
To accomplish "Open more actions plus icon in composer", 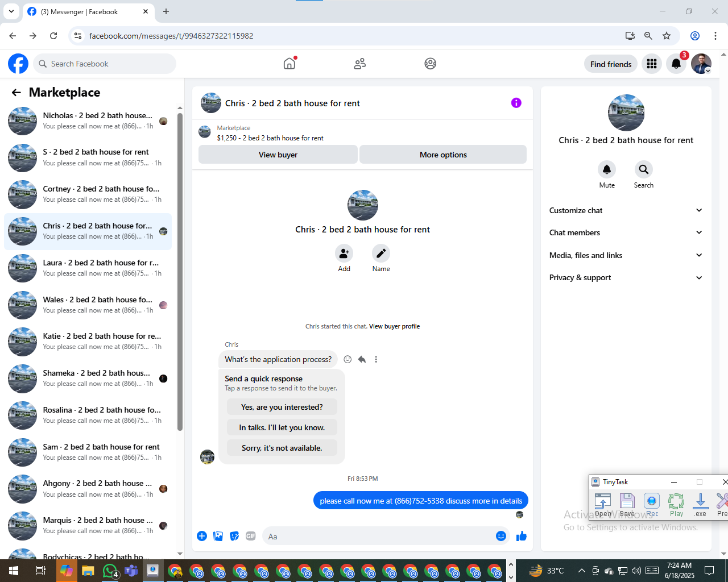I will point(202,536).
